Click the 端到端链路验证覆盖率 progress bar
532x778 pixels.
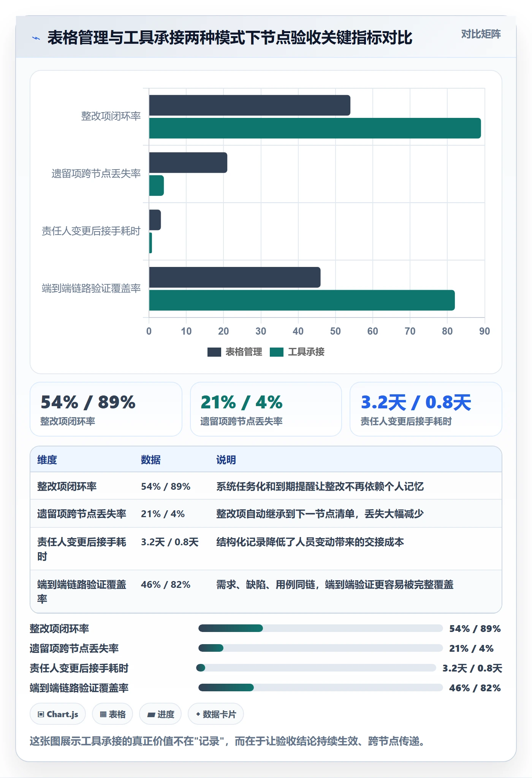(321, 687)
